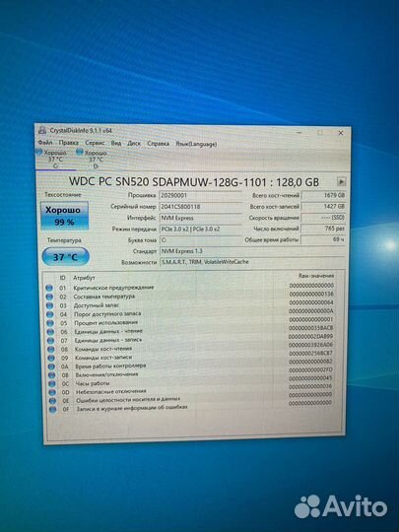Click the Число включений value 765 раз

click(x=323, y=229)
